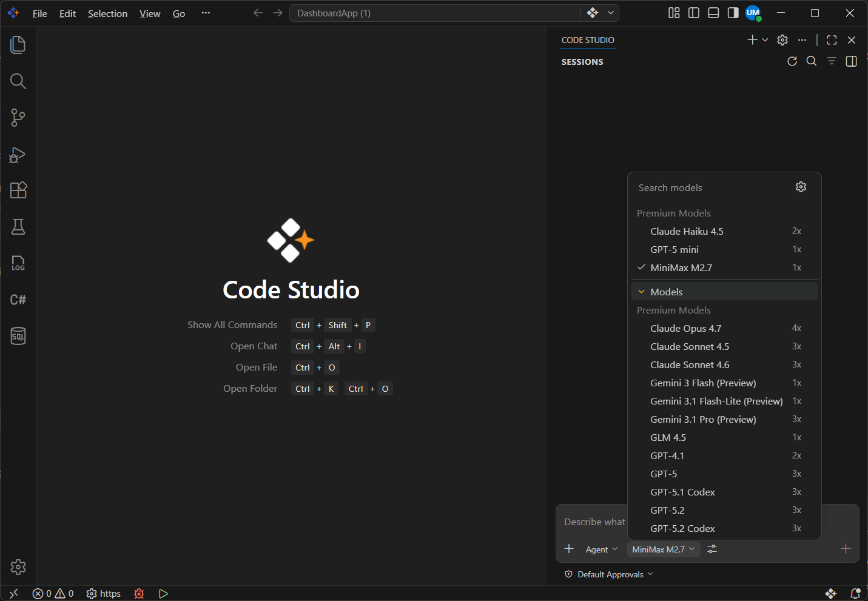Open the Source Control view
The image size is (868, 601).
point(18,118)
